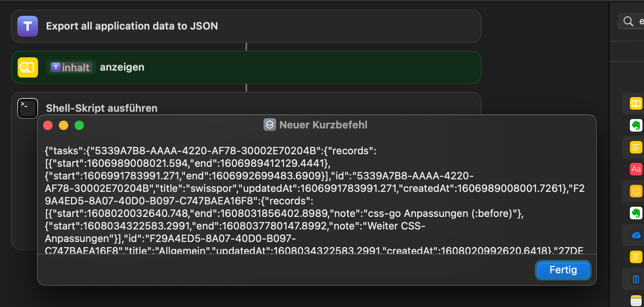Viewport: 644px width, 307px height.
Task: Click the "Shell-Skript ausführen" action title
Action: [x=102, y=108]
